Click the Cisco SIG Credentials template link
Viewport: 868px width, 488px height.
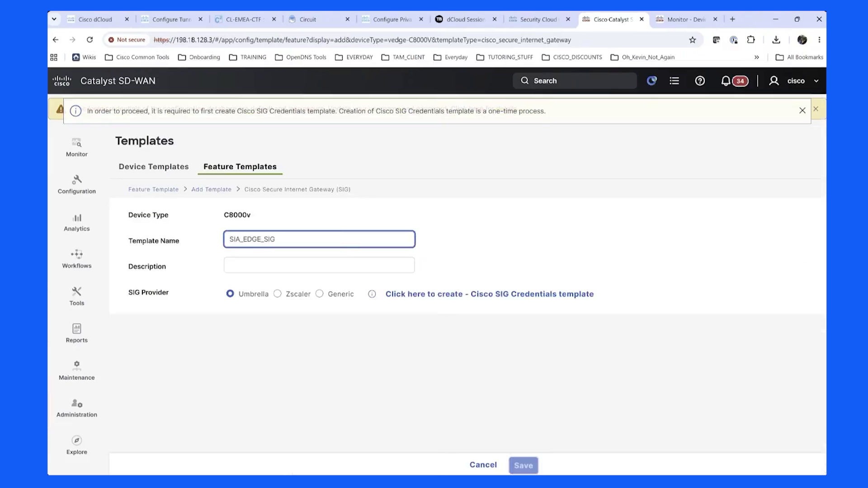[490, 294]
